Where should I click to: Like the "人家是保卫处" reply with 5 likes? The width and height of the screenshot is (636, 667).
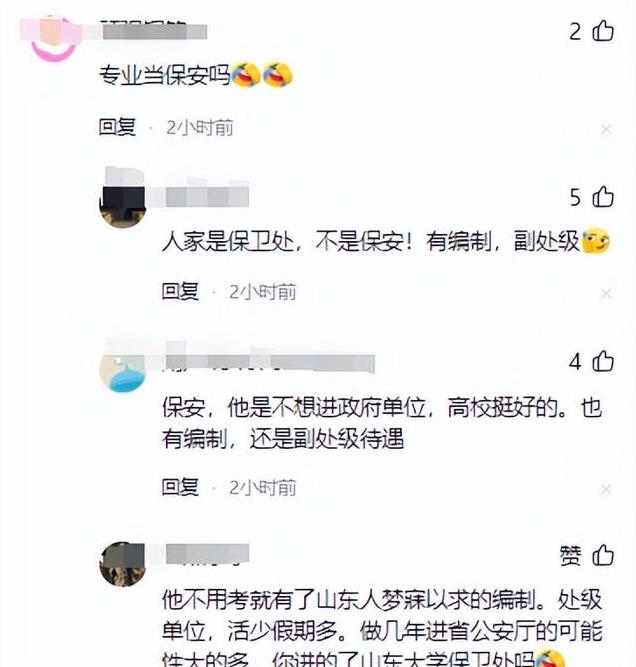coord(603,197)
